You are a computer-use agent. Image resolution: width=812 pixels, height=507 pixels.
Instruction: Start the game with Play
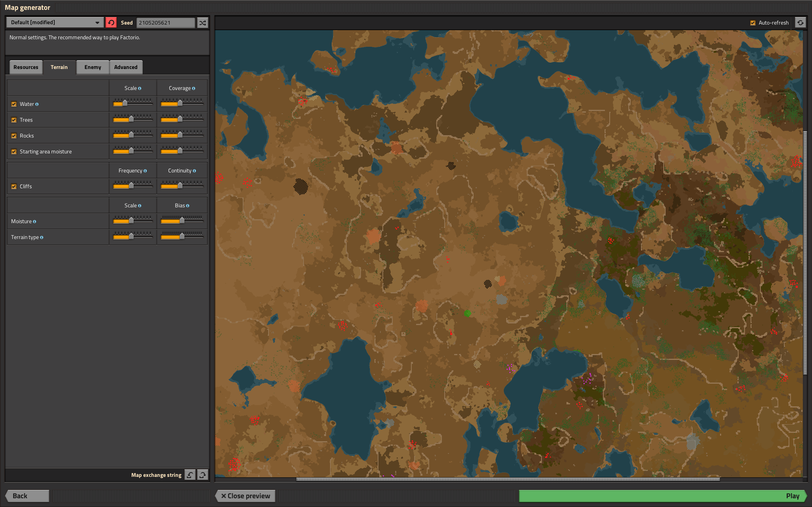point(662,496)
